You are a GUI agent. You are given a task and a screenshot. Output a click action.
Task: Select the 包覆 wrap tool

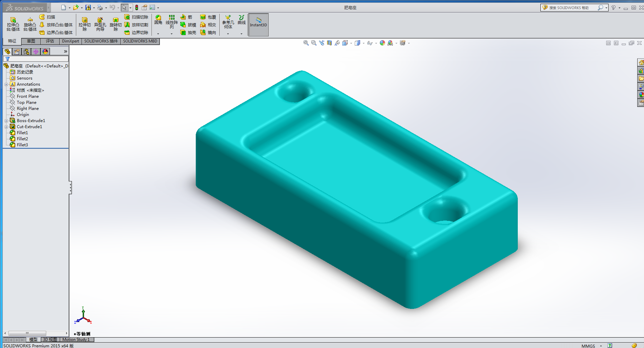pyautogui.click(x=208, y=17)
